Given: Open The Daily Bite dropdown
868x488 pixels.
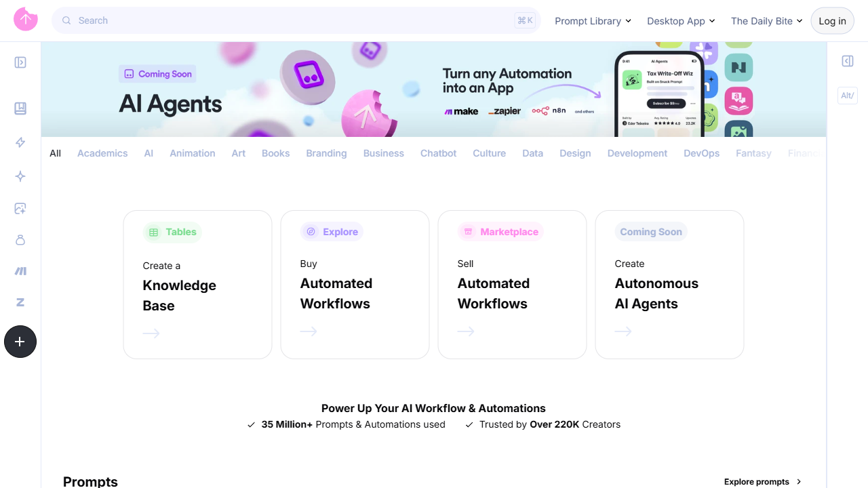Looking at the screenshot, I should click(x=766, y=21).
